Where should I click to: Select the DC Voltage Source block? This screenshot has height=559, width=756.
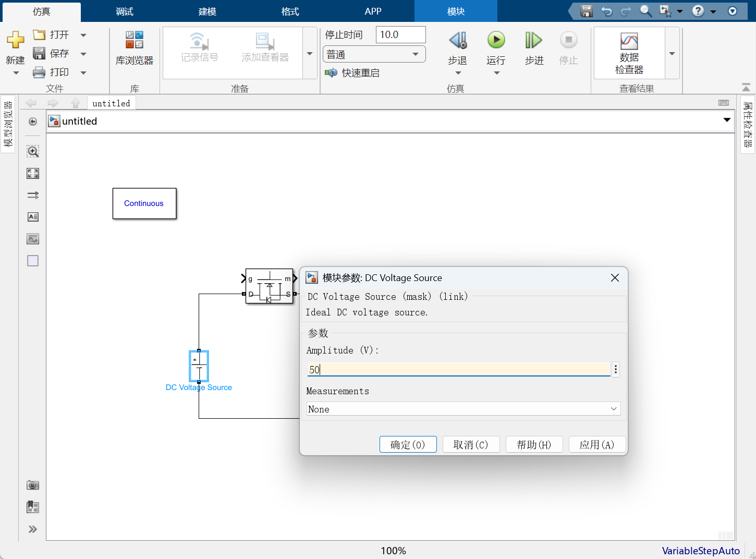point(199,366)
